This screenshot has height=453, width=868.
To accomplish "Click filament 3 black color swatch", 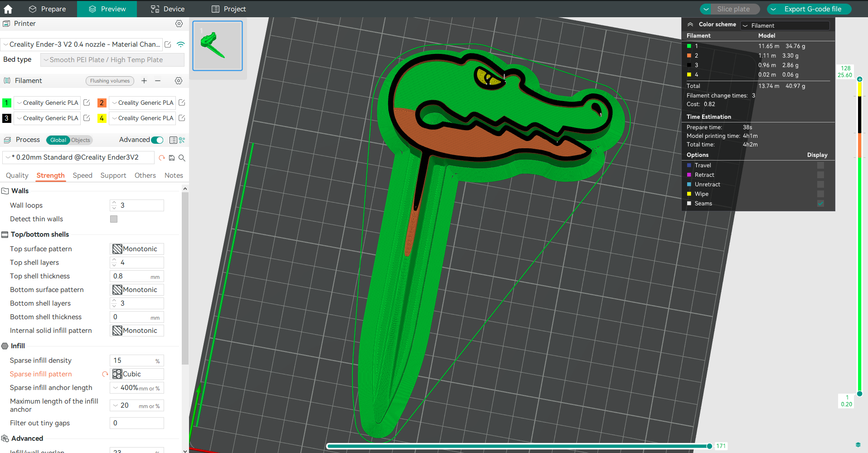I will coord(7,118).
